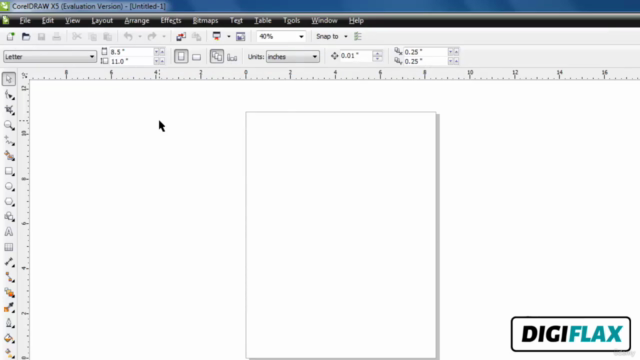This screenshot has width=640, height=360.
Task: Open the Welcome screen icon
Action: [240, 37]
